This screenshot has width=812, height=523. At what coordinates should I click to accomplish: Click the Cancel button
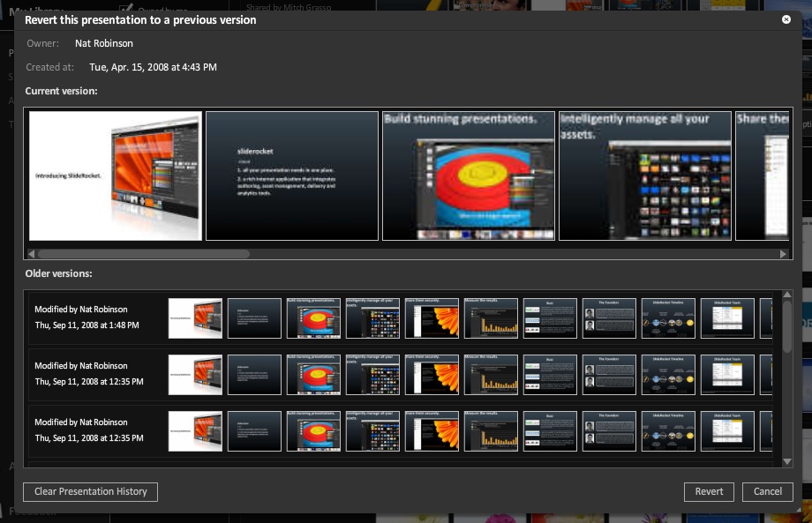coord(768,491)
